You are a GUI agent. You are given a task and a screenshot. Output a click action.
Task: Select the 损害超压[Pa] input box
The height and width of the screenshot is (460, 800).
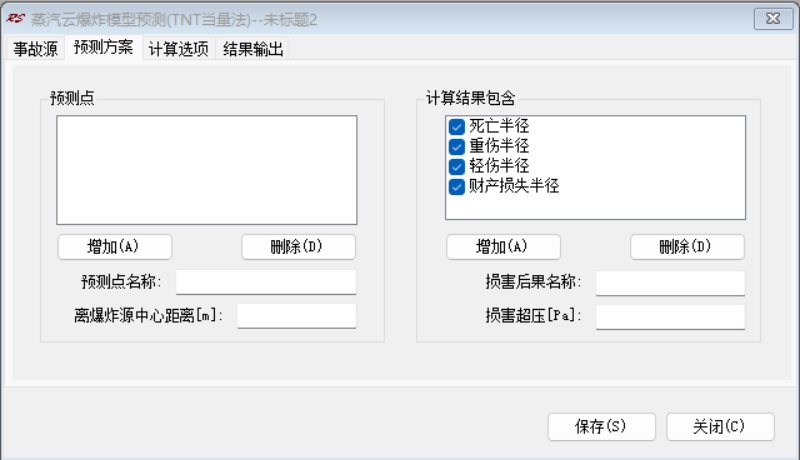pos(670,317)
